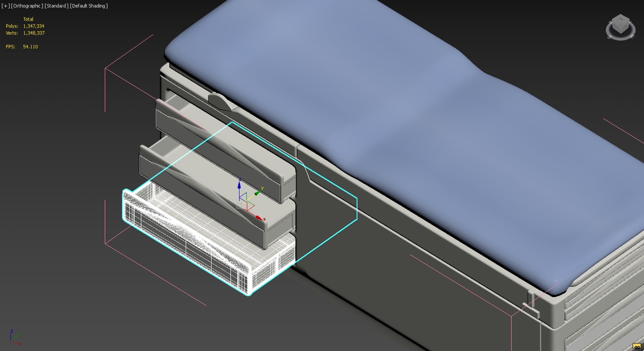Click the FPS value 54.110

click(x=30, y=47)
